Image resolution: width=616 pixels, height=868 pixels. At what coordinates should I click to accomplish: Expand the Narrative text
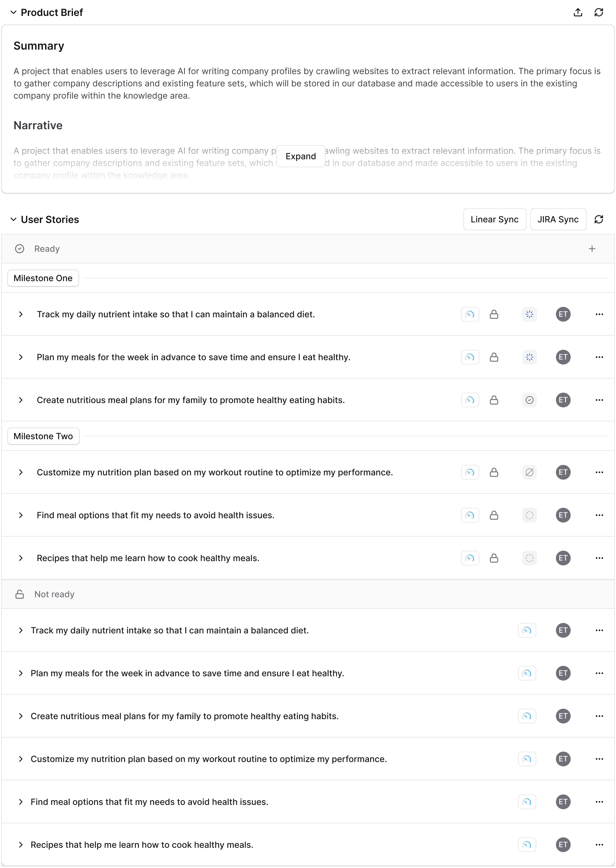(300, 156)
